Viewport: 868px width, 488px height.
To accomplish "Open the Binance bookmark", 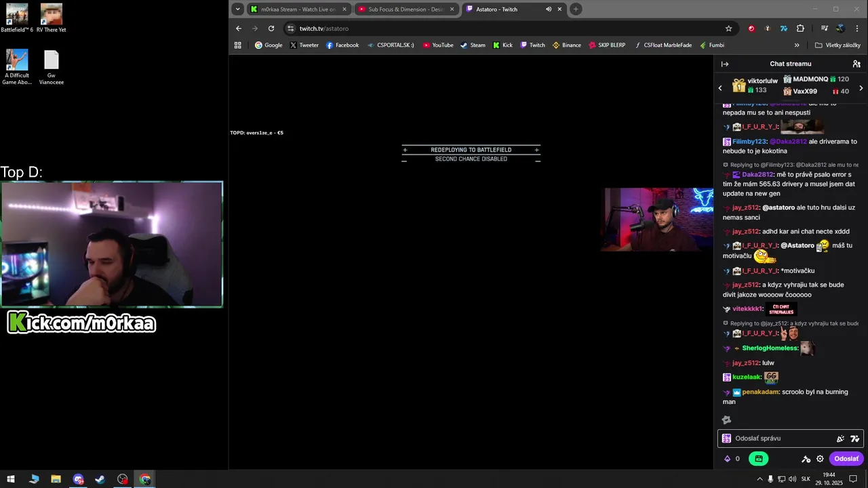I will point(567,45).
